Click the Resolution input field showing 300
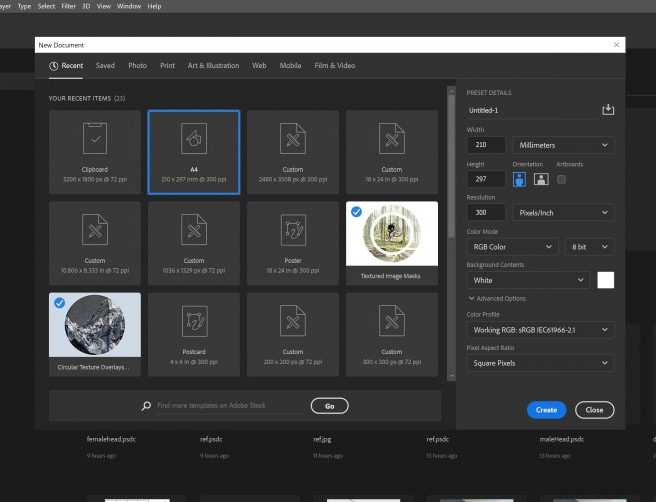 486,213
